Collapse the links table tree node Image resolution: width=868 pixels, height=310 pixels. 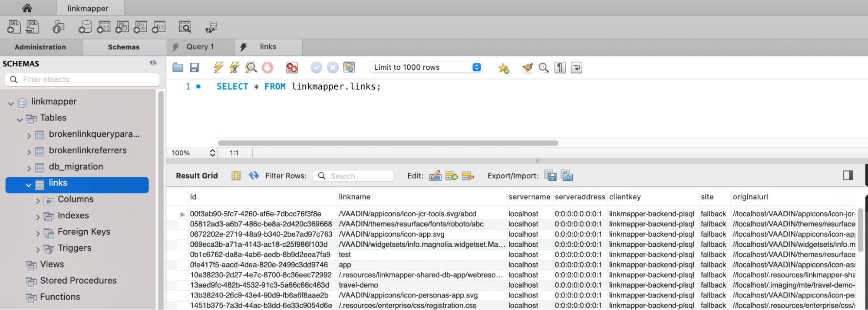click(x=29, y=185)
